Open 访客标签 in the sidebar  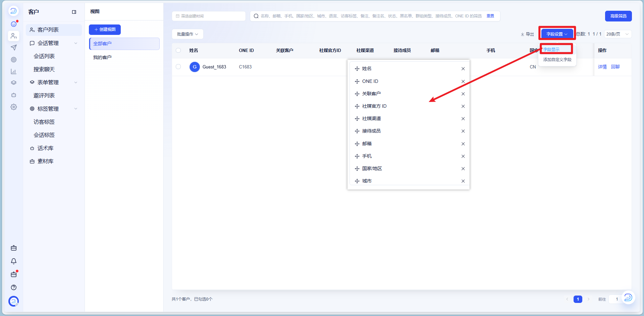[x=44, y=122]
